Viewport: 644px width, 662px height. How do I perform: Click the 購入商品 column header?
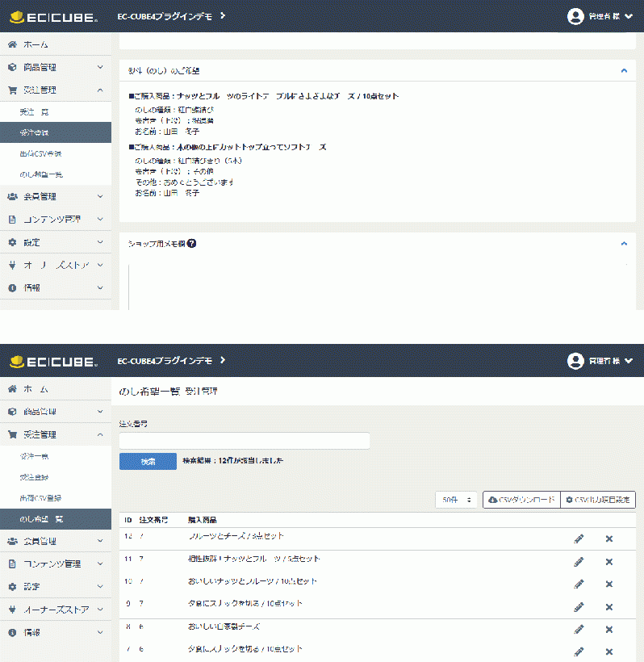(x=202, y=520)
